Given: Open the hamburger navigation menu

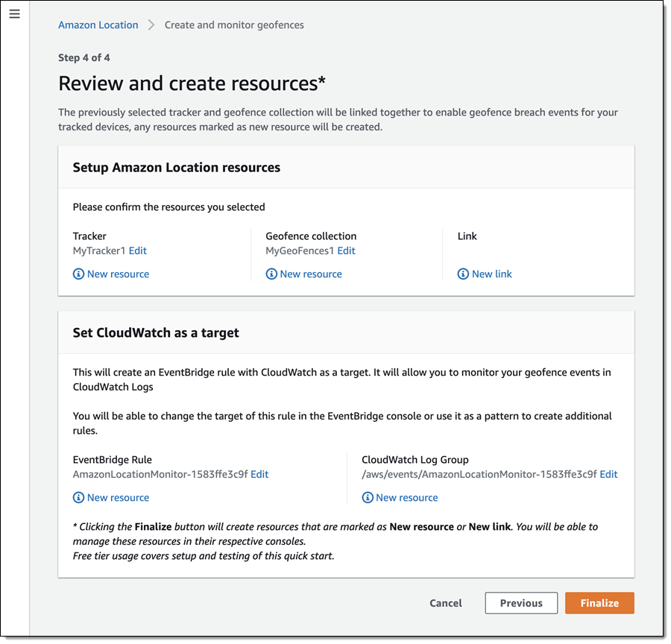Looking at the screenshot, I should (x=15, y=14).
